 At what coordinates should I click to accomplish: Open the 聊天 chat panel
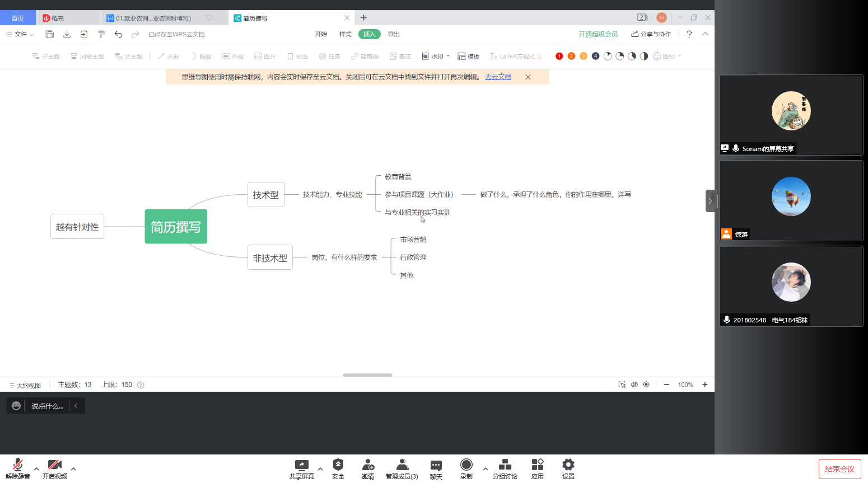436,468
